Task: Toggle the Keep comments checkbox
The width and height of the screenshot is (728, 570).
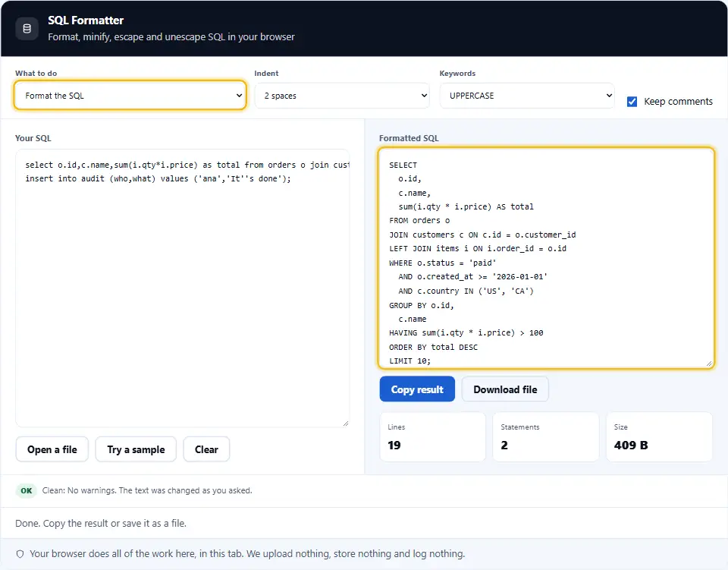Action: click(632, 101)
